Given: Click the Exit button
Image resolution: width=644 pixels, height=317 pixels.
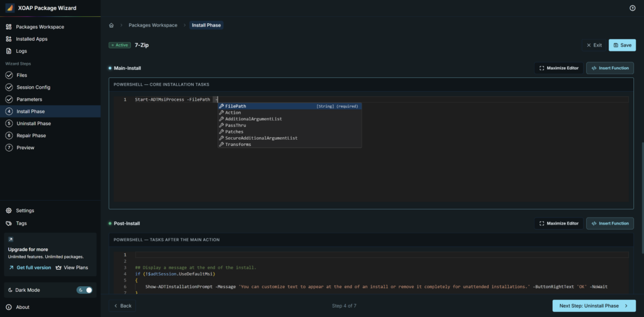Looking at the screenshot, I should tap(594, 45).
